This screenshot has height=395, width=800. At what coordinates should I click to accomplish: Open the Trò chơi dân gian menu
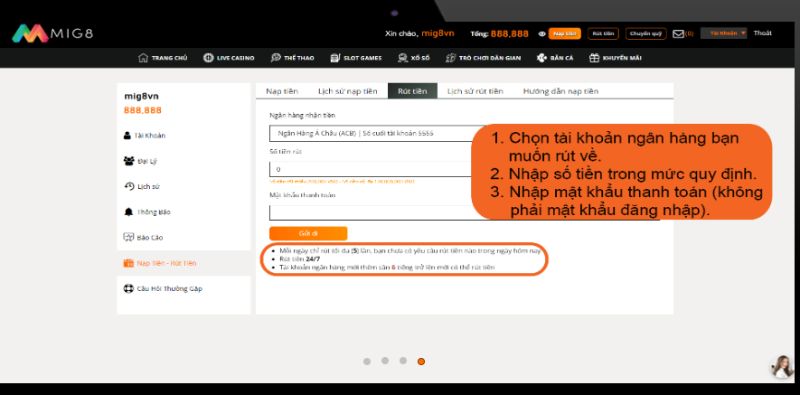(x=483, y=58)
